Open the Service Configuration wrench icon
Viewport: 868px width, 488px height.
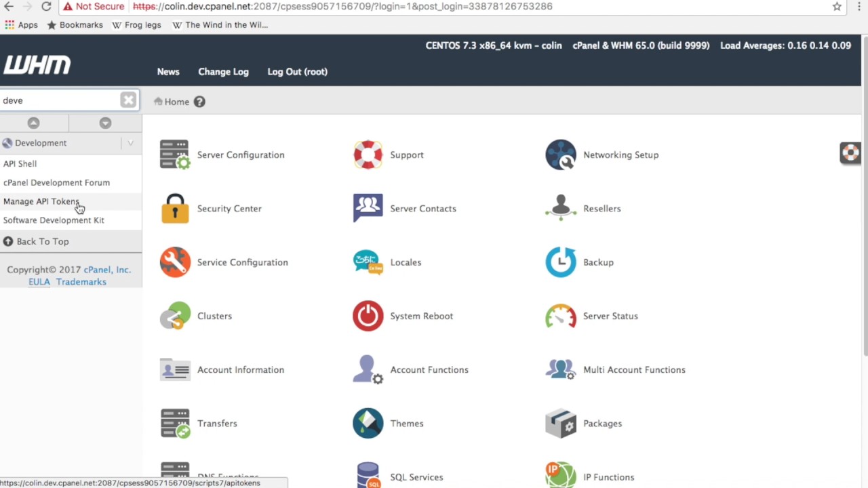(175, 262)
